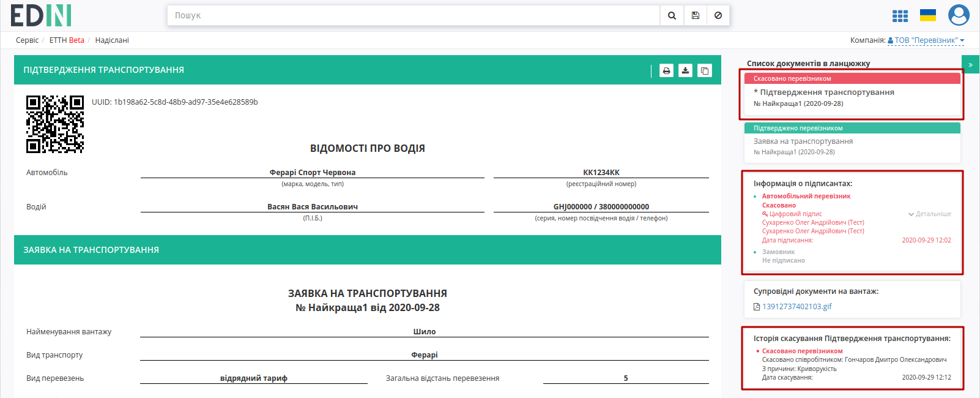Click the driver license GHJ000000 value
Screen dimensions: 980x398
601,207
